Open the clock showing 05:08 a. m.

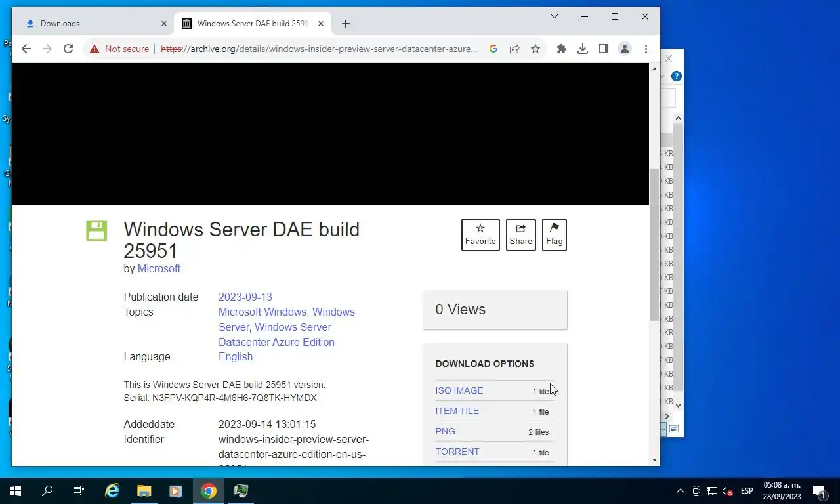(782, 491)
